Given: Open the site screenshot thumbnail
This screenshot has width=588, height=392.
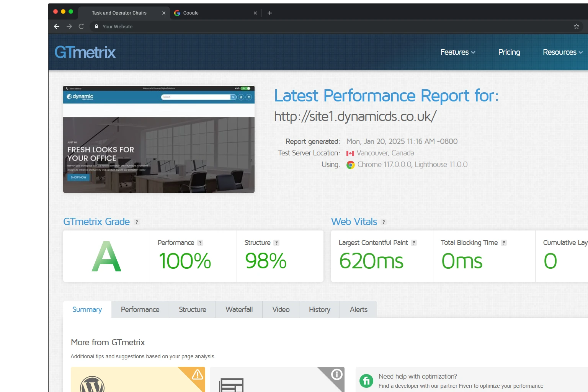Looking at the screenshot, I should click(x=159, y=139).
